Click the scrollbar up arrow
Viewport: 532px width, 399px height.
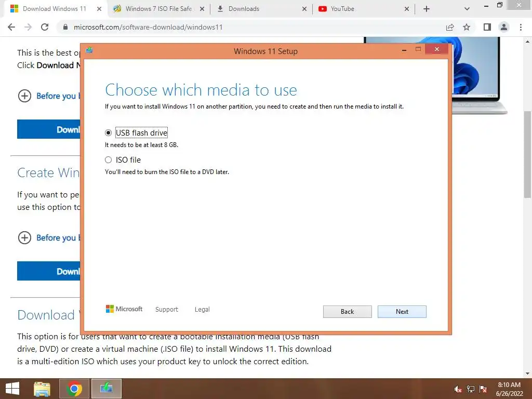click(x=528, y=42)
